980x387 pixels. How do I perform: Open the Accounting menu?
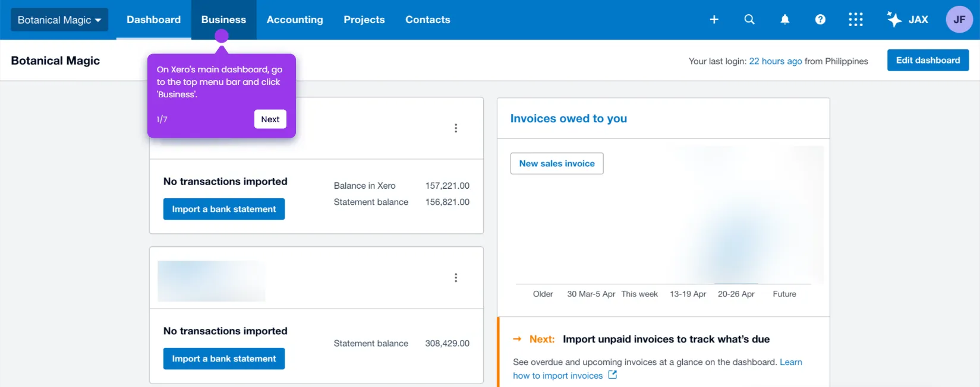295,20
